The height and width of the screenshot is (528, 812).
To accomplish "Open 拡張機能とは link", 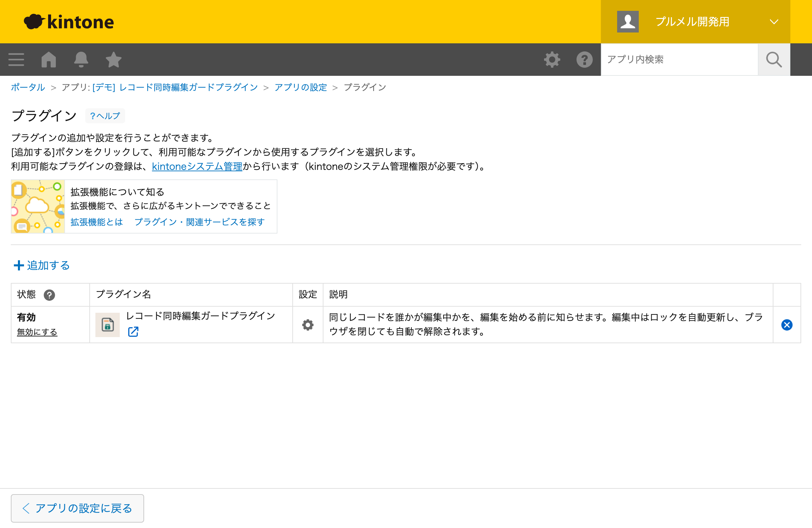I will (x=96, y=222).
